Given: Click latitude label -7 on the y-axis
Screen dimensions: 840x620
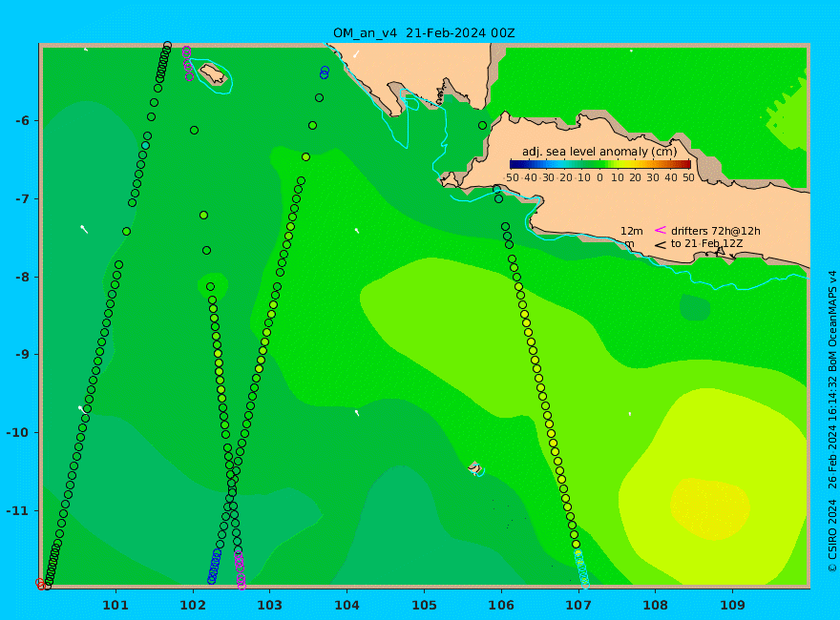Looking at the screenshot, I should click(23, 199).
